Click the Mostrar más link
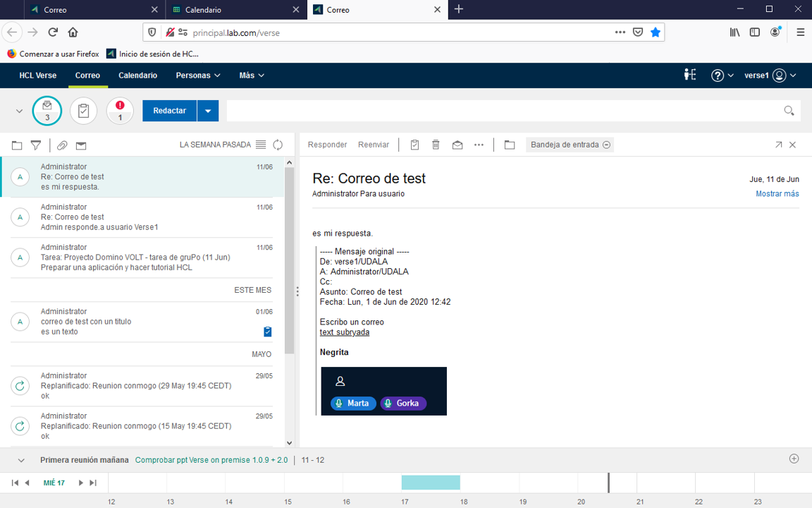The image size is (812, 508). pos(777,193)
